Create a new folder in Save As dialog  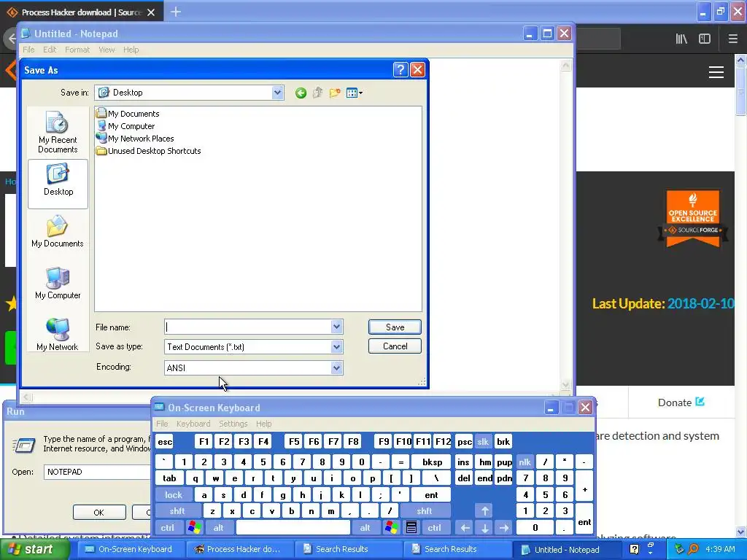pyautogui.click(x=335, y=93)
